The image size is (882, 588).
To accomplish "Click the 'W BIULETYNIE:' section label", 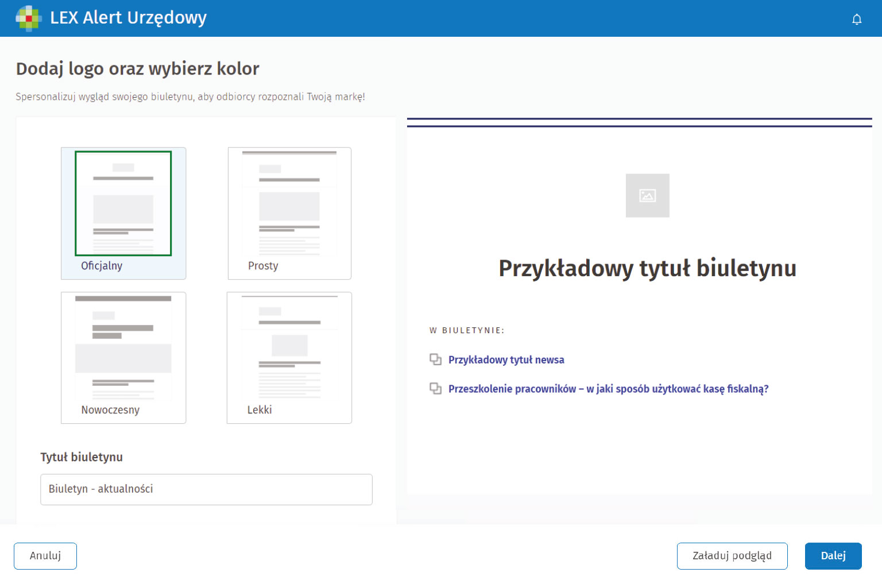I will (467, 331).
